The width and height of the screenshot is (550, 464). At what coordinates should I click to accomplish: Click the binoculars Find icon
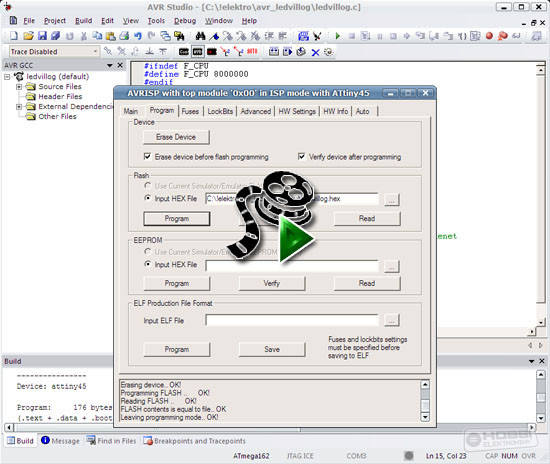coord(200,36)
